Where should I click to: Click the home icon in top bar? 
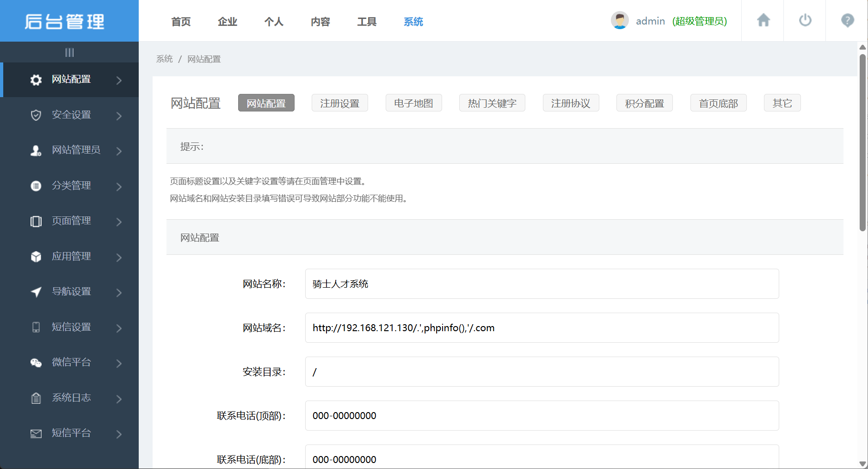tap(763, 20)
